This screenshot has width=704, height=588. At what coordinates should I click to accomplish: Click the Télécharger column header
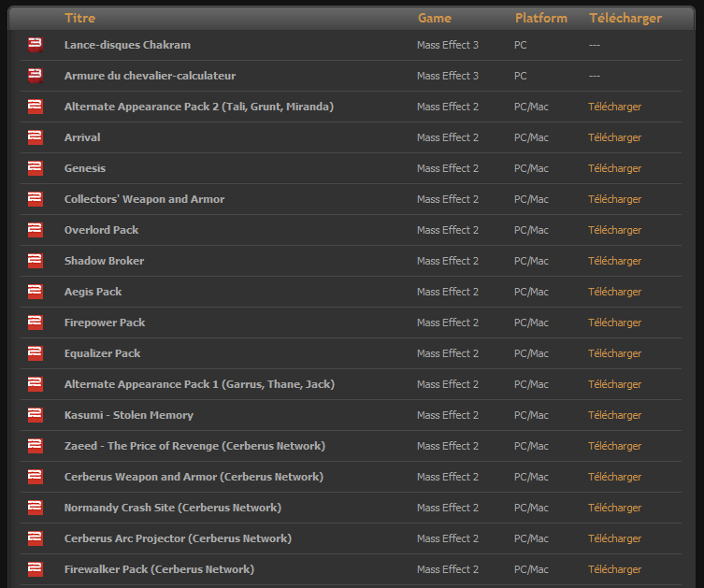click(625, 18)
